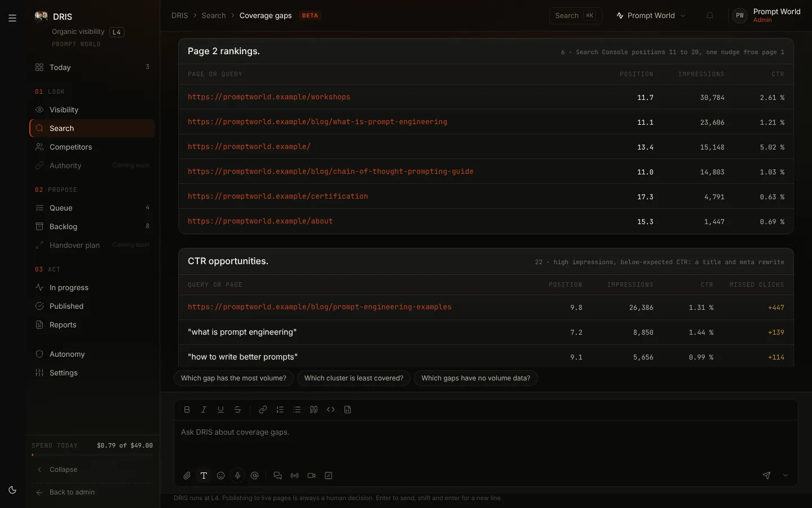Go to Competitors in the sidebar
812x508 pixels.
pos(92,147)
